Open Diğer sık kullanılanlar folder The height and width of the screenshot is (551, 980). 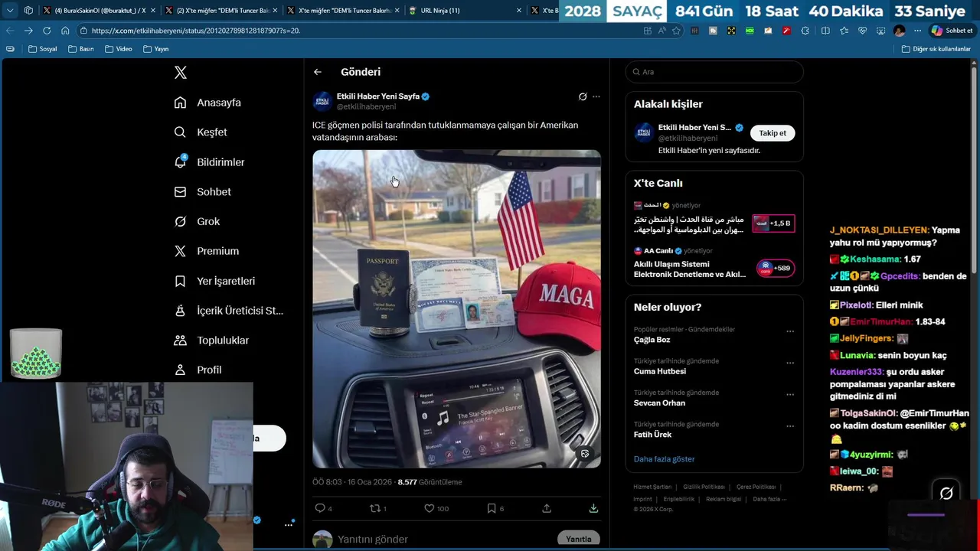click(936, 49)
